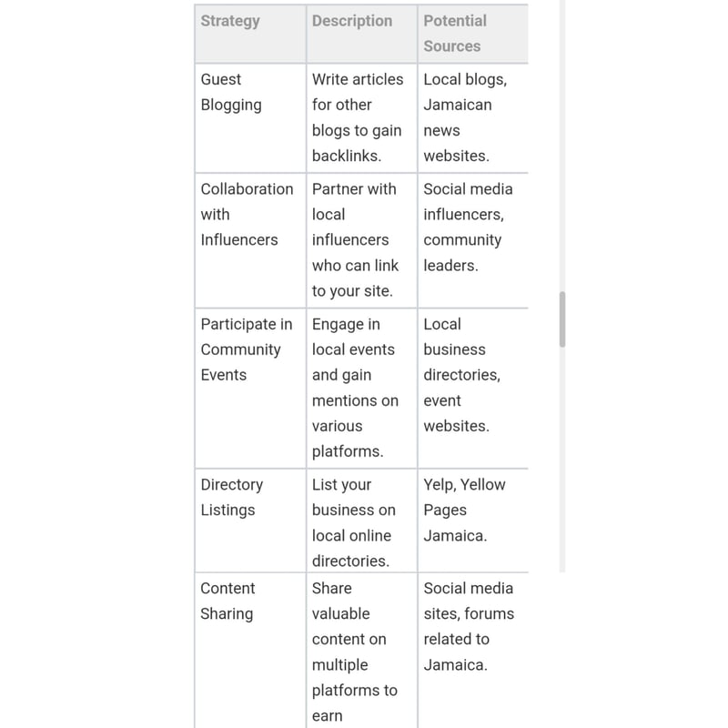The width and height of the screenshot is (728, 728).
Task: Click the vertical scrollbar thumb
Action: (562, 319)
